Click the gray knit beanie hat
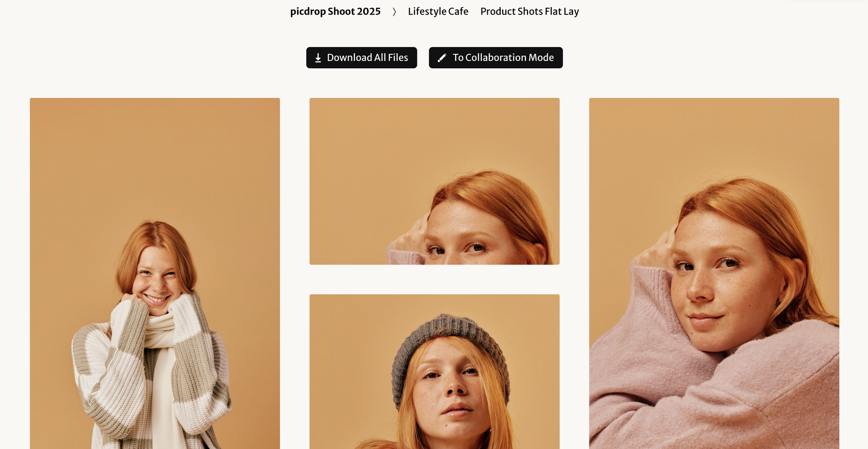The image size is (868, 449). coord(450,351)
